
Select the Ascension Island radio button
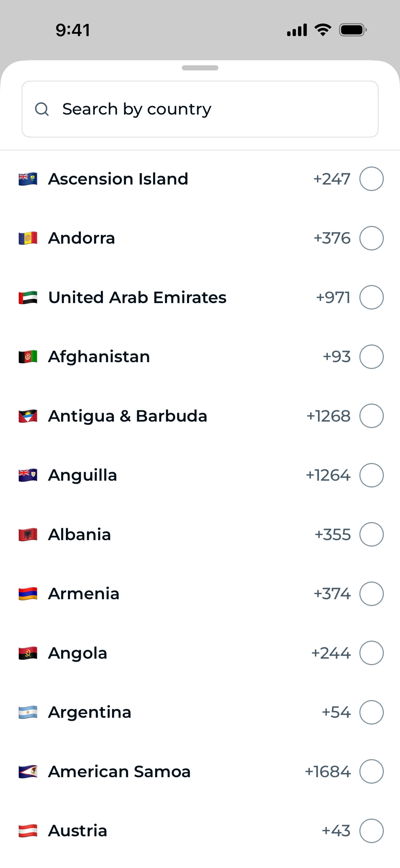pos(371,179)
